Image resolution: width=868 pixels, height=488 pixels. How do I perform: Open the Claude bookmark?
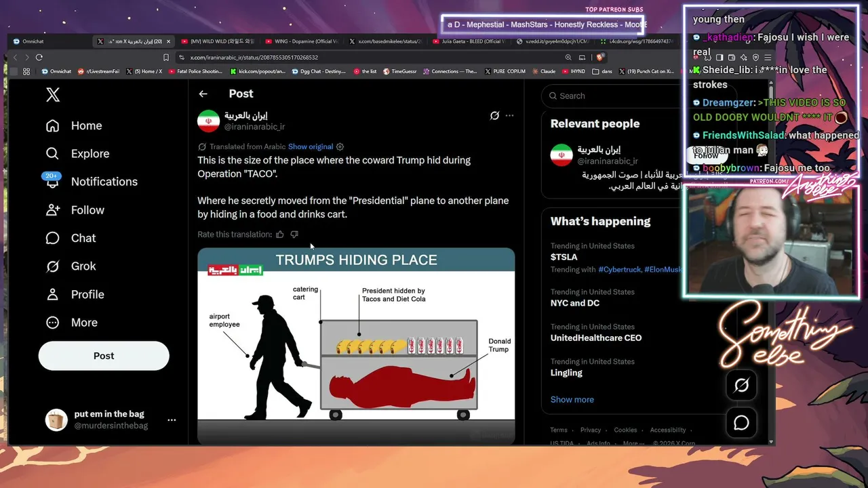(543, 71)
